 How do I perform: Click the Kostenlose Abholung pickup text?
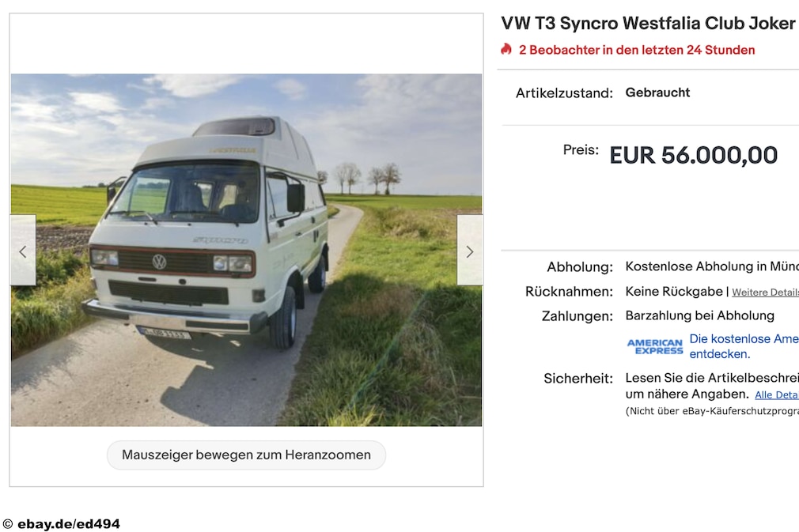[712, 266]
